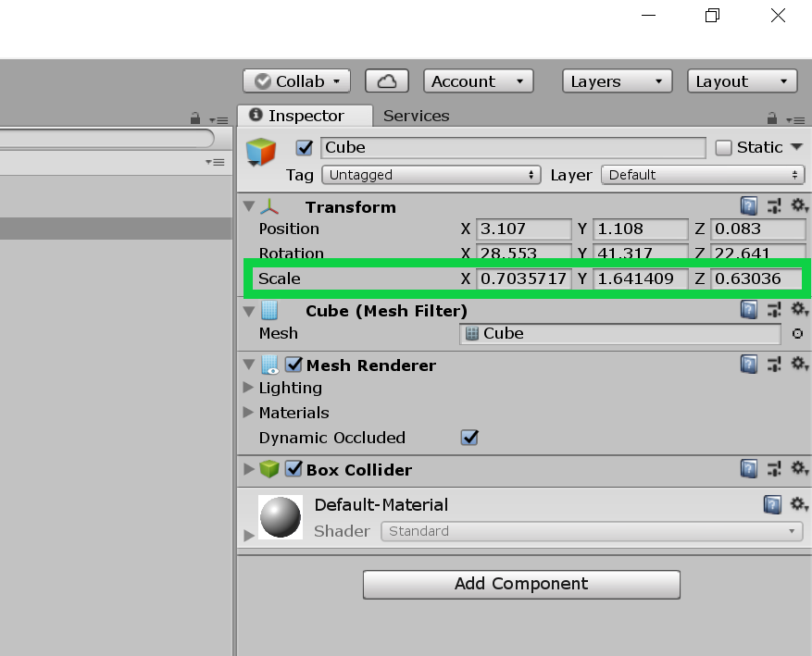This screenshot has width=812, height=656.
Task: Open the Collab menu button
Action: pos(296,81)
